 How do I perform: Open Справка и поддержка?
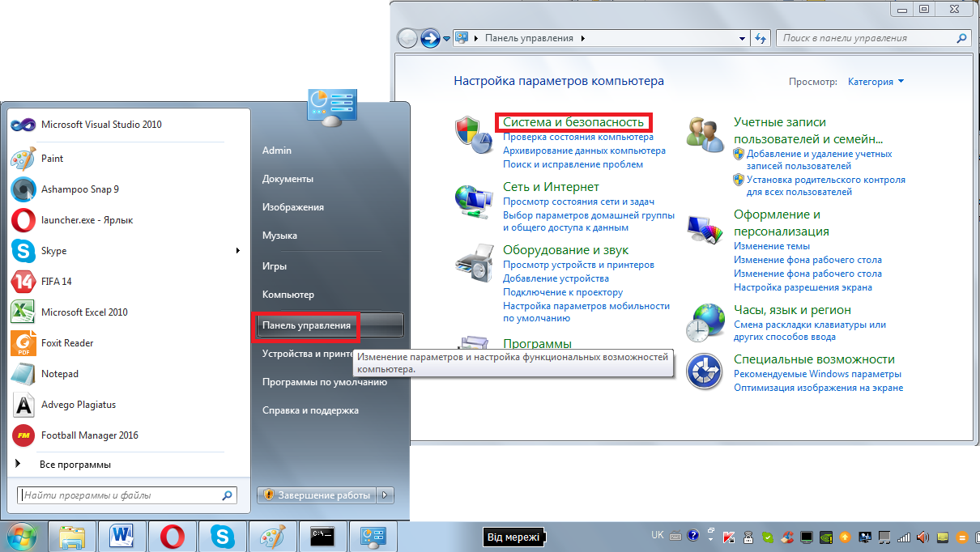tap(310, 410)
